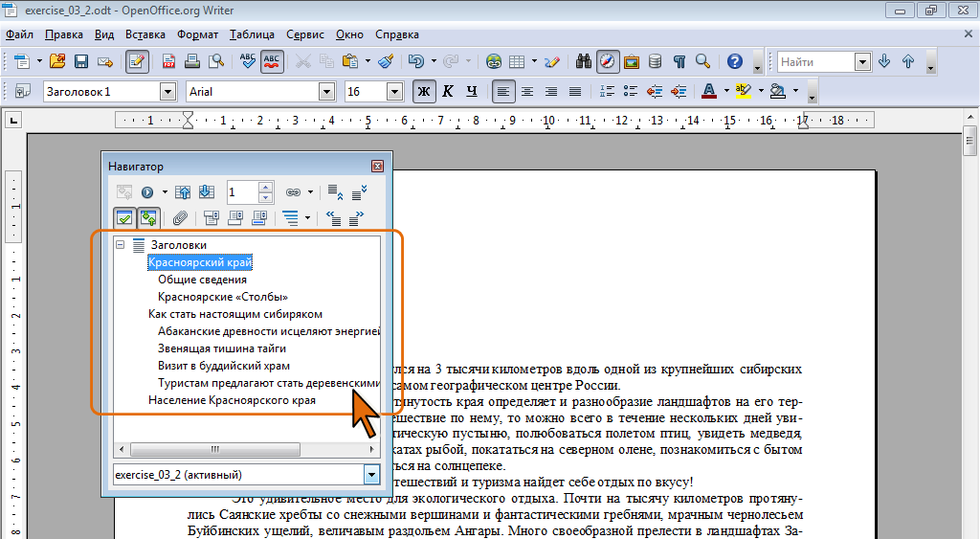Open the New document icon

point(22,61)
